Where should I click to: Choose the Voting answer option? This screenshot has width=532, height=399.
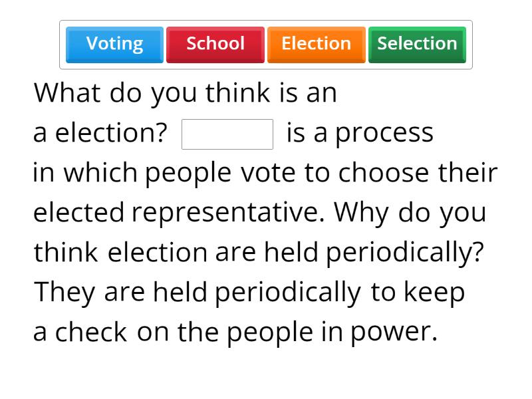[x=114, y=44]
